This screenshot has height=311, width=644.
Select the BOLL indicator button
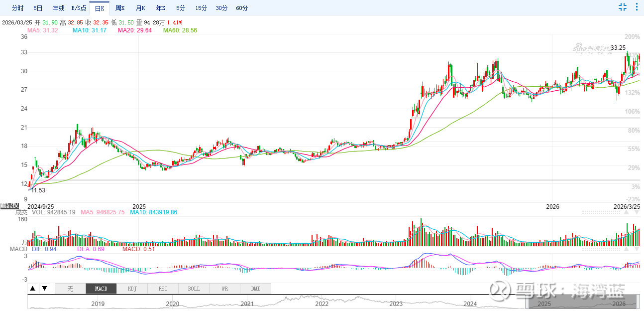click(194, 289)
